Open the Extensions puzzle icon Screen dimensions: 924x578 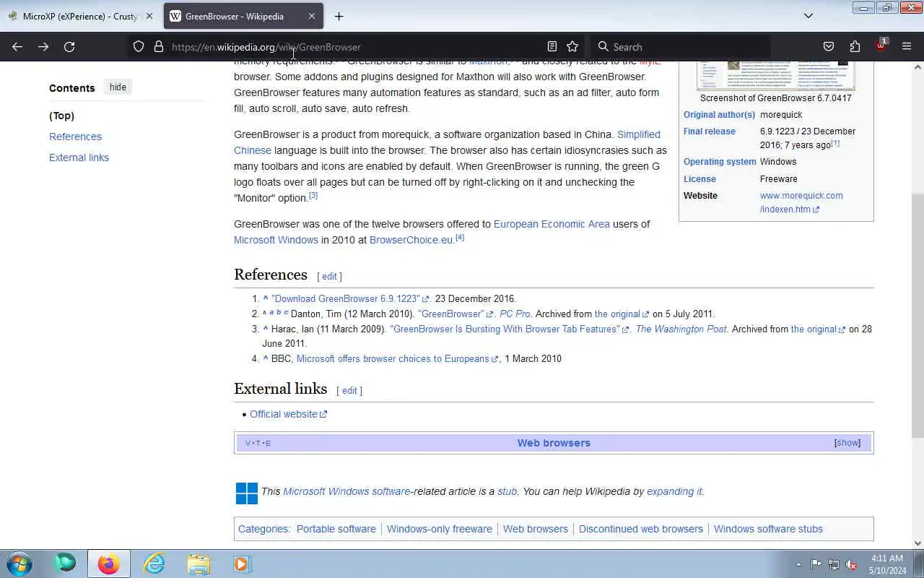(855, 47)
